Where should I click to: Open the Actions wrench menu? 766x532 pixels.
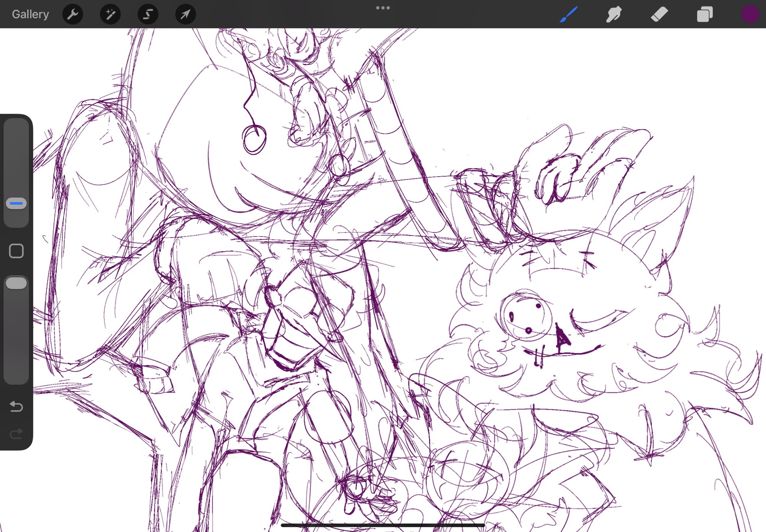[72, 14]
